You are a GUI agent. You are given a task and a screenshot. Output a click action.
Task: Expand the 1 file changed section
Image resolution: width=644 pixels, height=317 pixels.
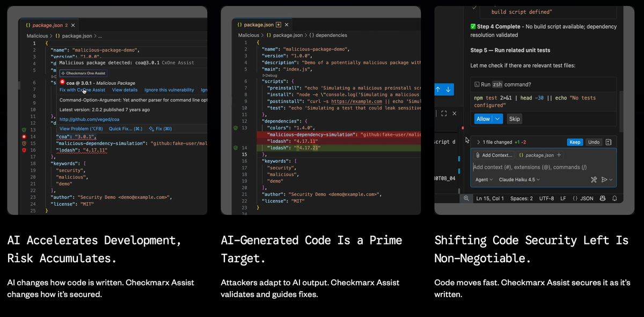[478, 142]
